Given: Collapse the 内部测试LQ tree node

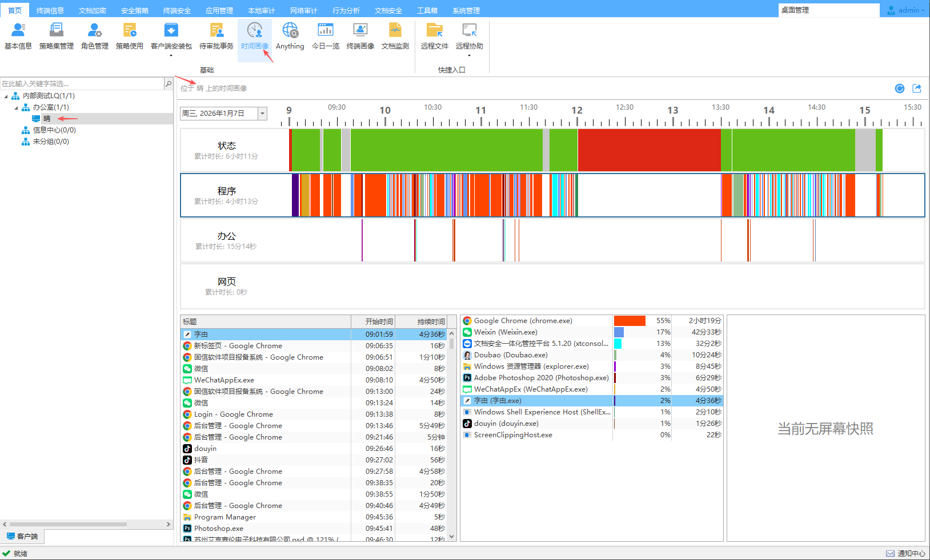Looking at the screenshot, I should coord(6,96).
